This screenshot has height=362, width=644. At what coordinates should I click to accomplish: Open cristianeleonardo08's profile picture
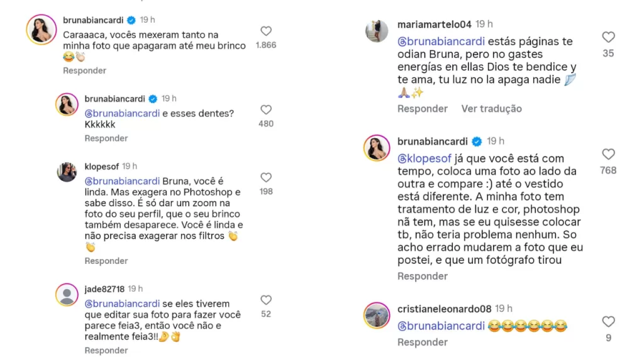(377, 315)
